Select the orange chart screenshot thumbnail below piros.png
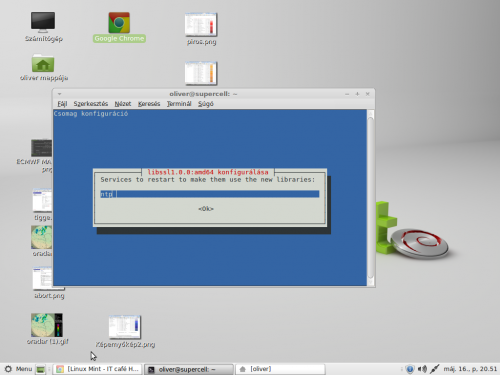The image size is (500, 375). tap(201, 73)
